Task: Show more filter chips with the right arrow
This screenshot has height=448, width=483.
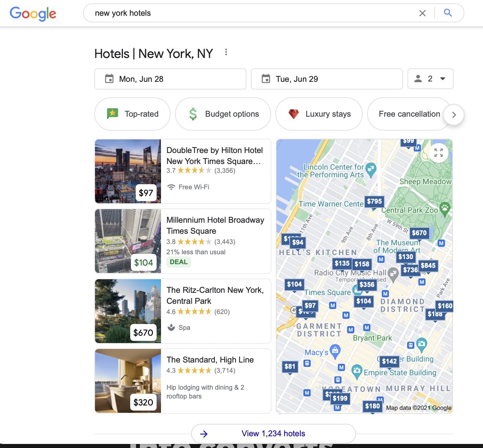Action: (454, 115)
